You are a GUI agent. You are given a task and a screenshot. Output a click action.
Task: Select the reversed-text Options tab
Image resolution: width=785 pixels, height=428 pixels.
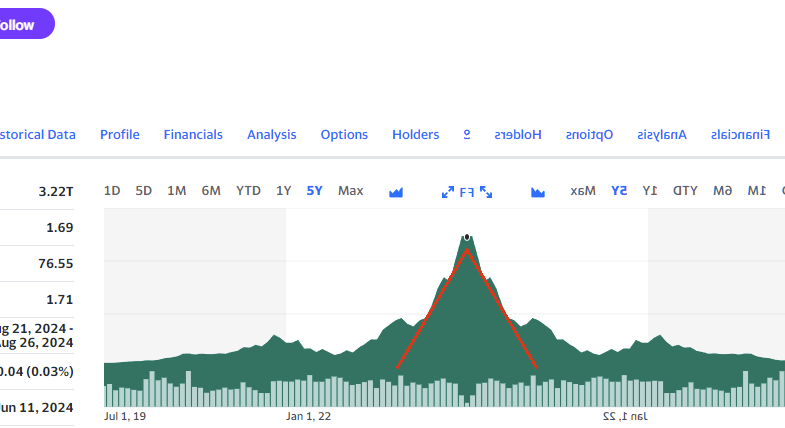pyautogui.click(x=589, y=135)
